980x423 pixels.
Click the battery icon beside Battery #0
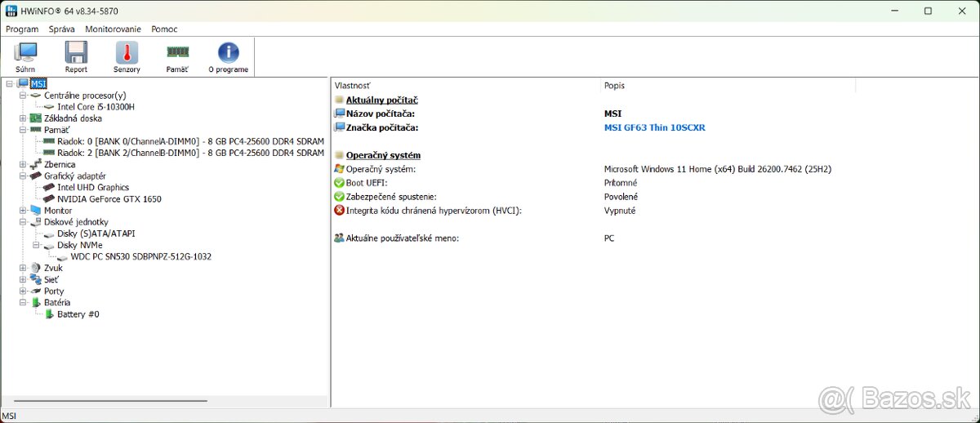(49, 314)
